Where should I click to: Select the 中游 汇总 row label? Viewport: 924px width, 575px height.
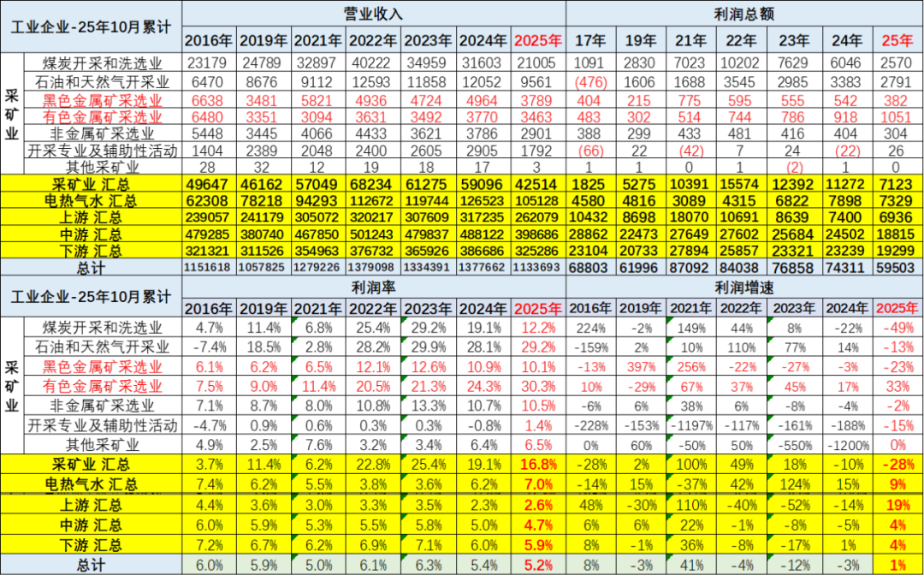pyautogui.click(x=91, y=234)
